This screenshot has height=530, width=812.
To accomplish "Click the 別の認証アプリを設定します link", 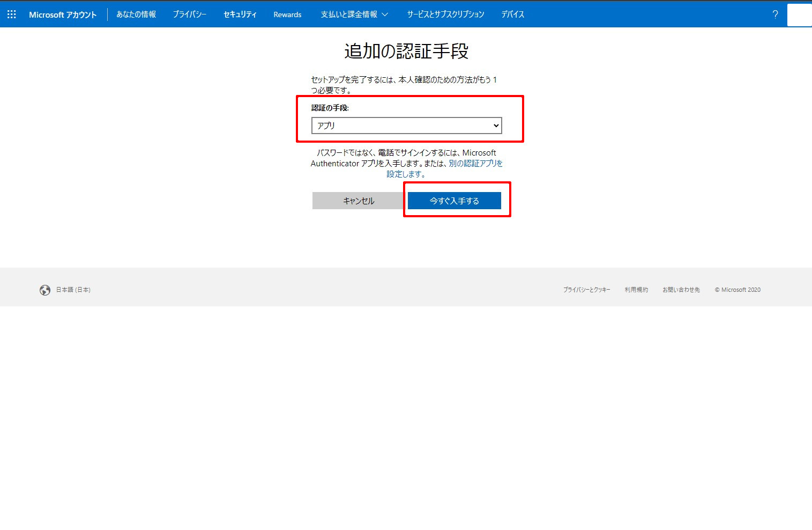I will click(x=475, y=164).
